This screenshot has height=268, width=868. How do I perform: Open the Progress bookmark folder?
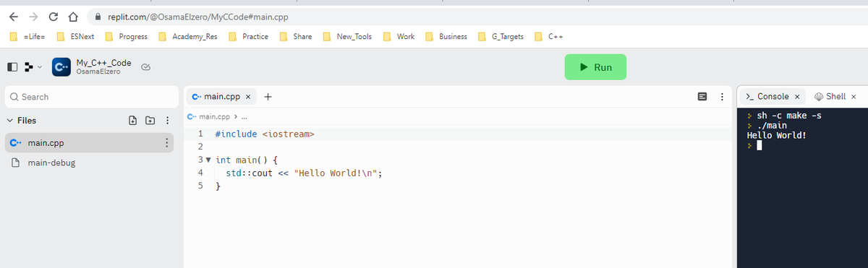pos(126,36)
